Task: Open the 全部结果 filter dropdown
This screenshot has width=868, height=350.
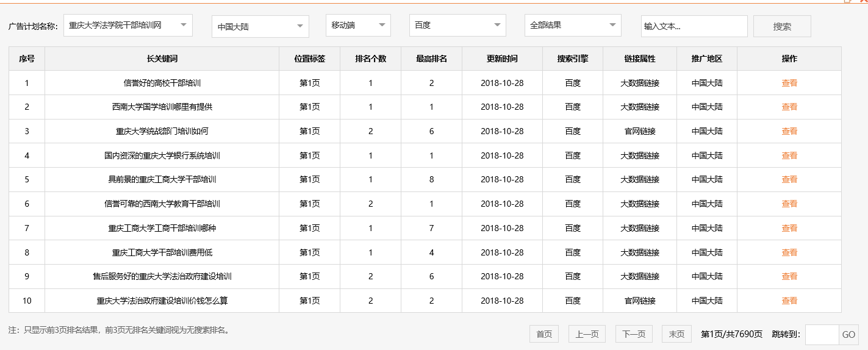Action: pyautogui.click(x=573, y=26)
